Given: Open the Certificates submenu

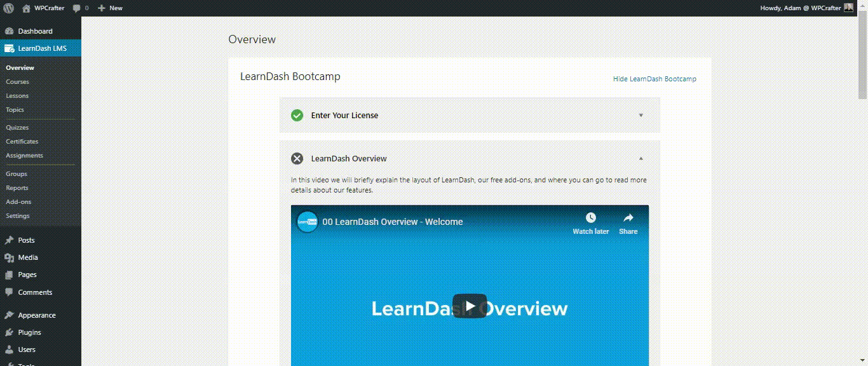Looking at the screenshot, I should (22, 142).
